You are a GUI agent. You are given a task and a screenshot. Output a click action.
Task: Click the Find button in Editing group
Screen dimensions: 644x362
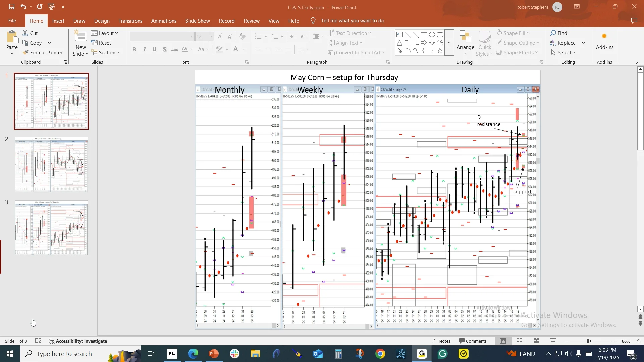(x=559, y=33)
